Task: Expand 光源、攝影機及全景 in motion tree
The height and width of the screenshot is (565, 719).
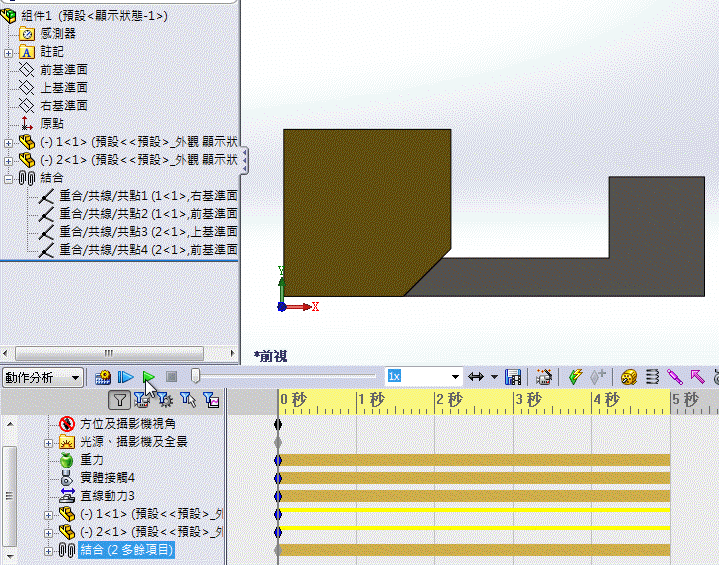Action: (x=48, y=443)
